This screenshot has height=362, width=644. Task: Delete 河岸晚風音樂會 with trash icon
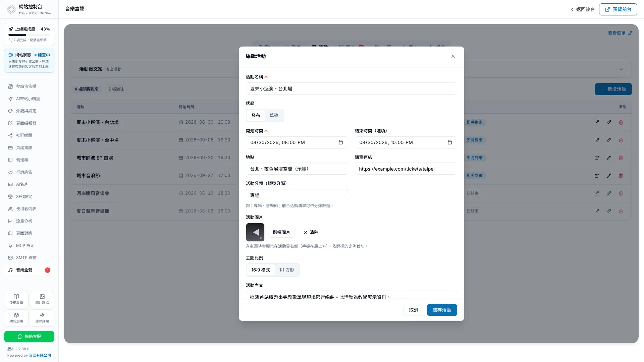[621, 193]
